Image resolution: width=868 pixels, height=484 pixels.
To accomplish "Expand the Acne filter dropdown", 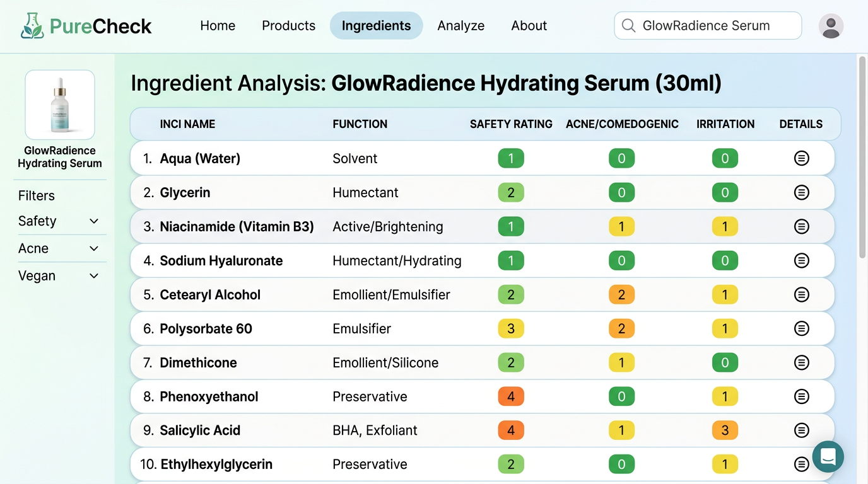I will (94, 249).
